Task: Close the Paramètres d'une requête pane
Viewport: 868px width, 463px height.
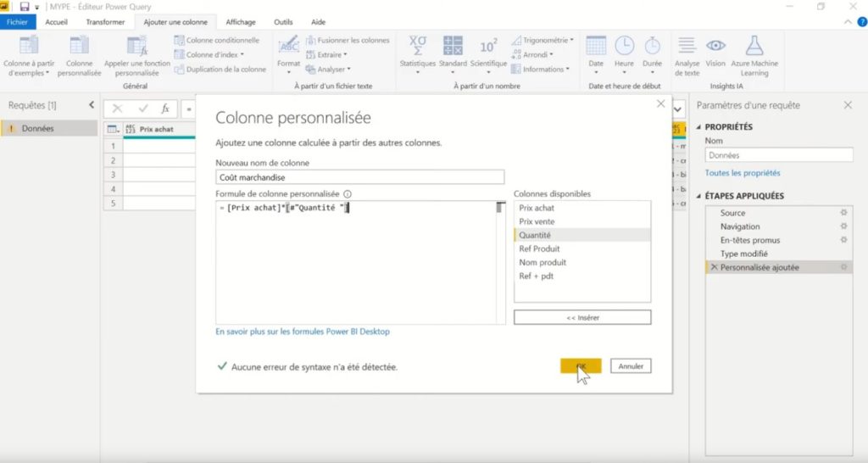Action: click(x=848, y=104)
